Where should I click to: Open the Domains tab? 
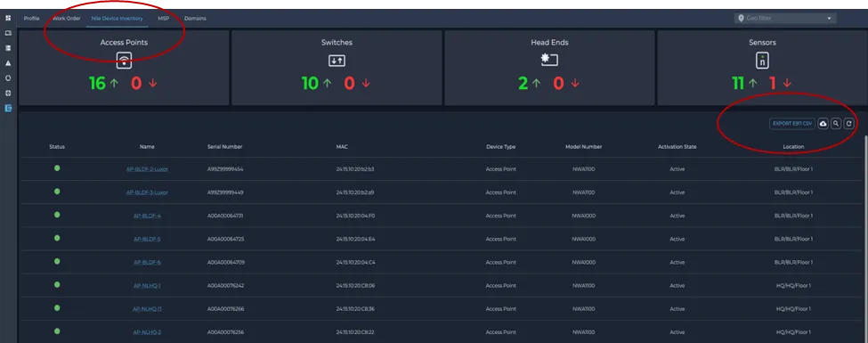[x=195, y=19]
